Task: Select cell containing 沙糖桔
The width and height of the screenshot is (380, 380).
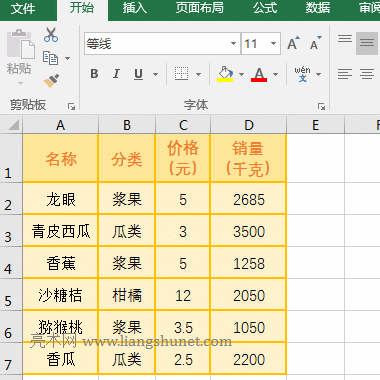Action: (60, 295)
